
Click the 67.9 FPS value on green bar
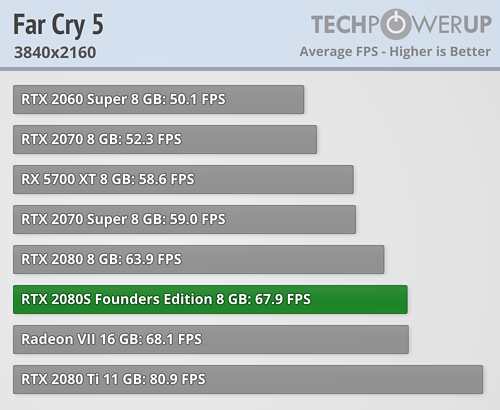283,299
